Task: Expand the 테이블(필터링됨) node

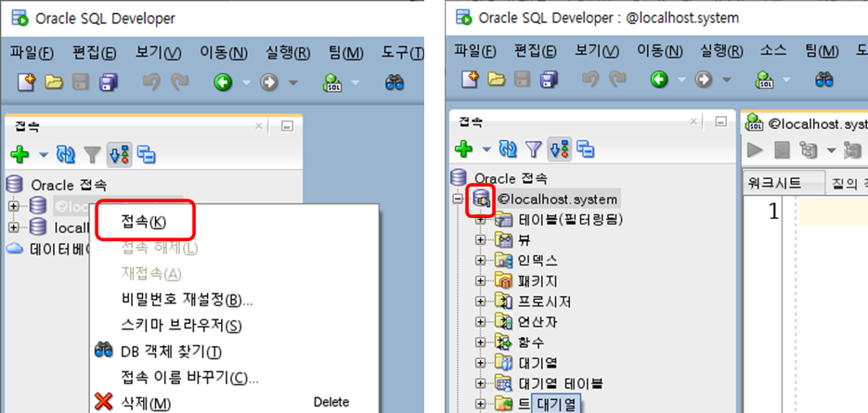Action: pos(481,220)
